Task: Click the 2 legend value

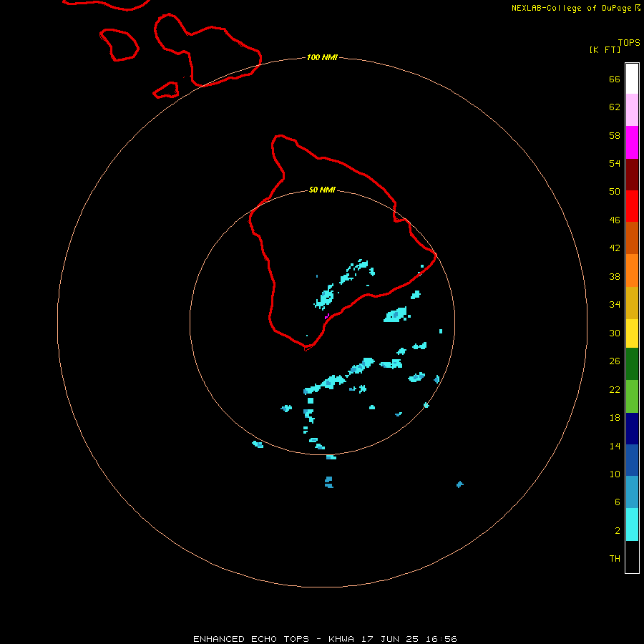Action: click(617, 531)
